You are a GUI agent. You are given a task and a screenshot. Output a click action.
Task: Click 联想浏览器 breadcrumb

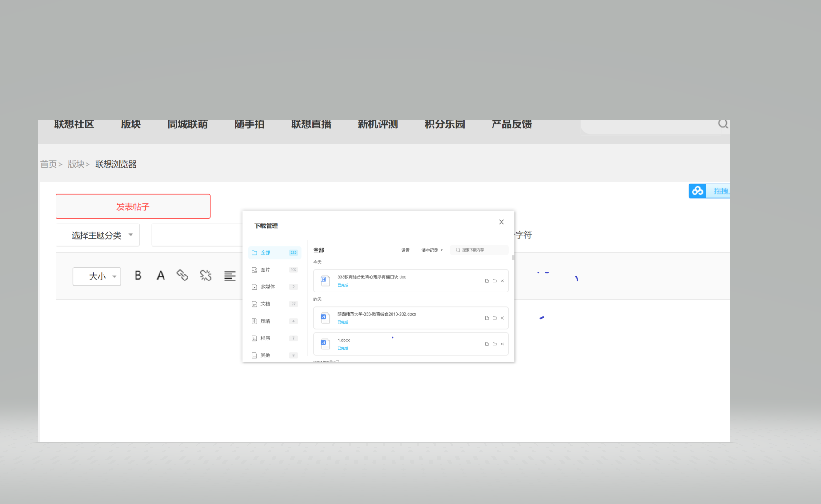[116, 164]
